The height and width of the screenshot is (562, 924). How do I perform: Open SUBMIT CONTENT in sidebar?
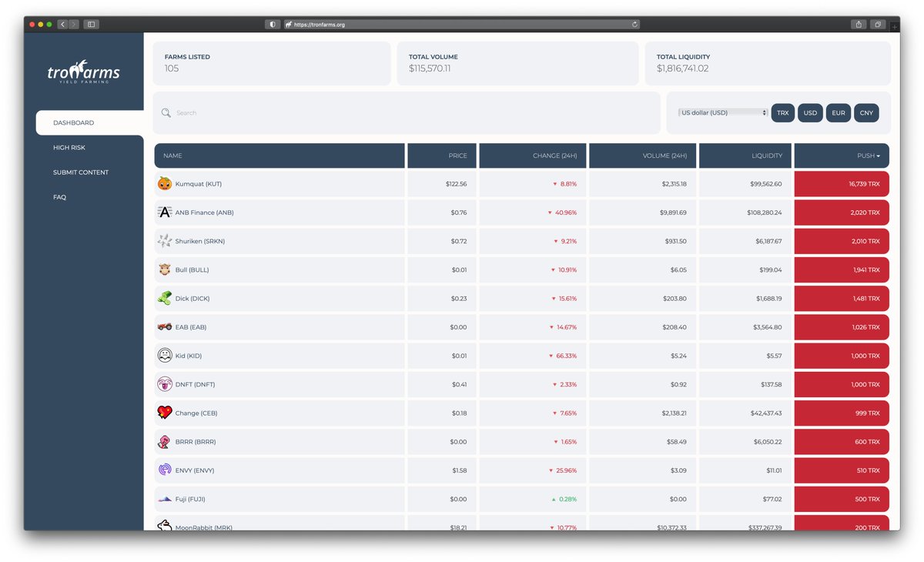coord(81,172)
